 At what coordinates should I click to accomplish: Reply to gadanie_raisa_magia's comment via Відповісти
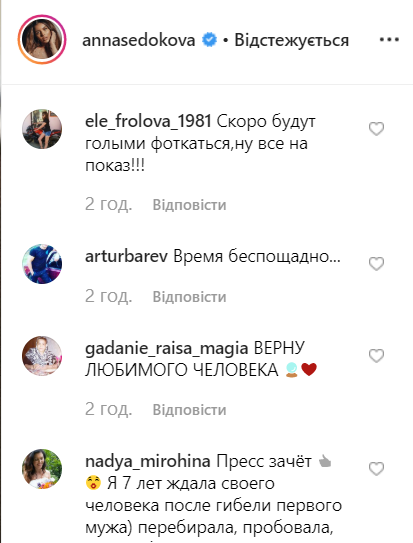point(189,410)
